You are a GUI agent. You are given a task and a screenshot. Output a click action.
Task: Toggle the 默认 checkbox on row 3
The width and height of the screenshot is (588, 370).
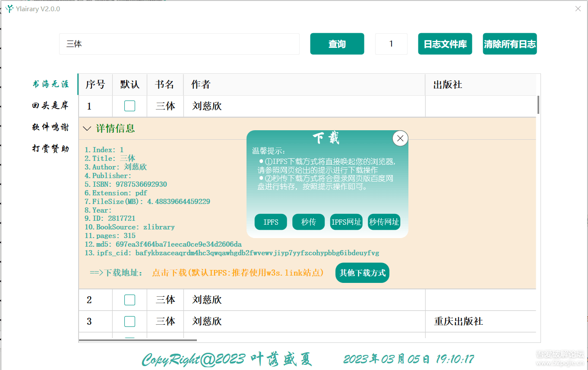[130, 321]
